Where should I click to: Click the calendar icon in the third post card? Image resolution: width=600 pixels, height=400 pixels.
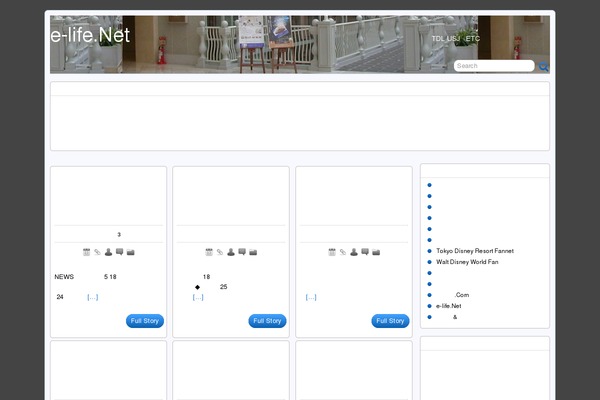click(332, 252)
